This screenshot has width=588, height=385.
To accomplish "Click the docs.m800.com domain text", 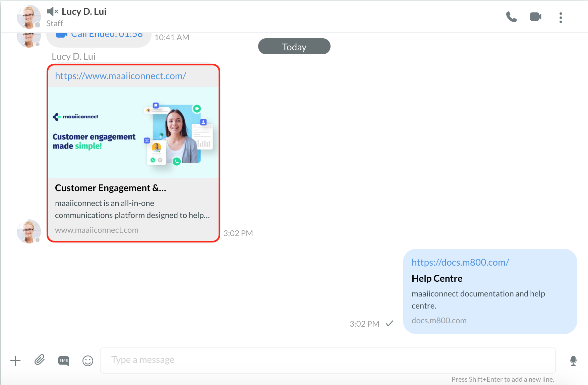I will (x=439, y=321).
